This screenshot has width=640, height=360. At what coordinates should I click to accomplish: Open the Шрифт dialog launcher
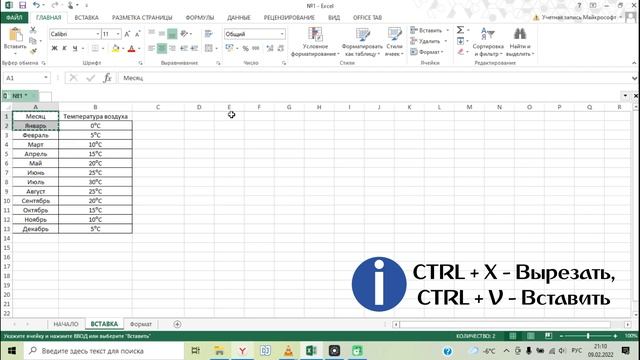click(x=140, y=63)
